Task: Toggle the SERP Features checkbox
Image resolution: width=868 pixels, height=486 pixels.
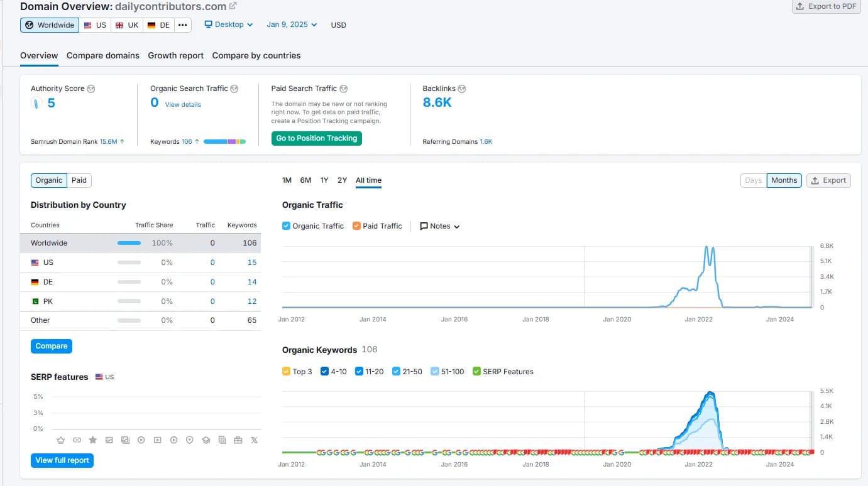Action: click(x=476, y=372)
